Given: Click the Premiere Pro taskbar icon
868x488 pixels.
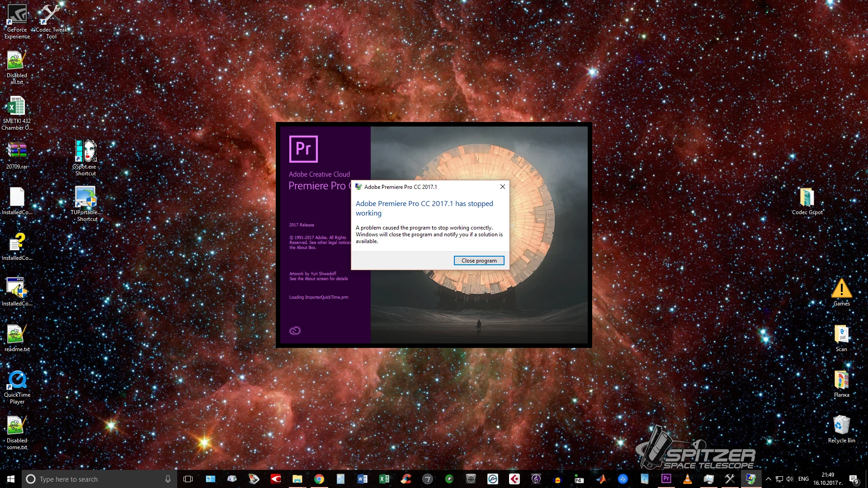Looking at the screenshot, I should coord(666,479).
